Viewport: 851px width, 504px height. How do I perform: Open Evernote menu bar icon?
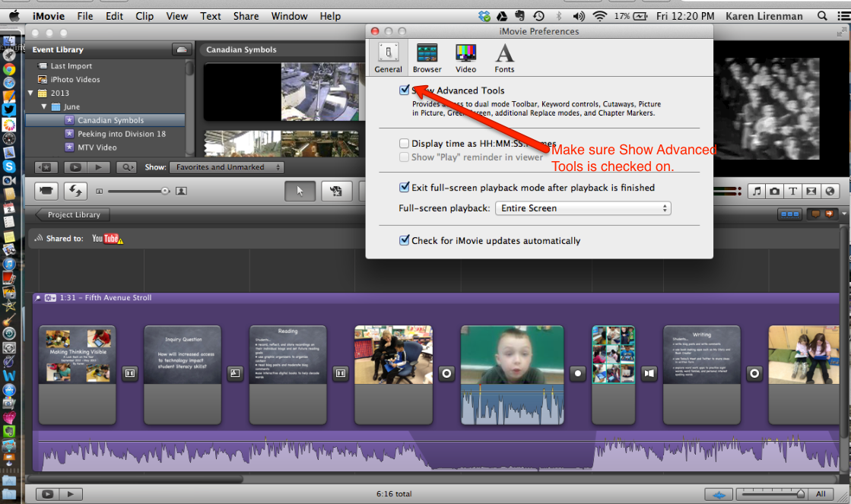tap(520, 16)
